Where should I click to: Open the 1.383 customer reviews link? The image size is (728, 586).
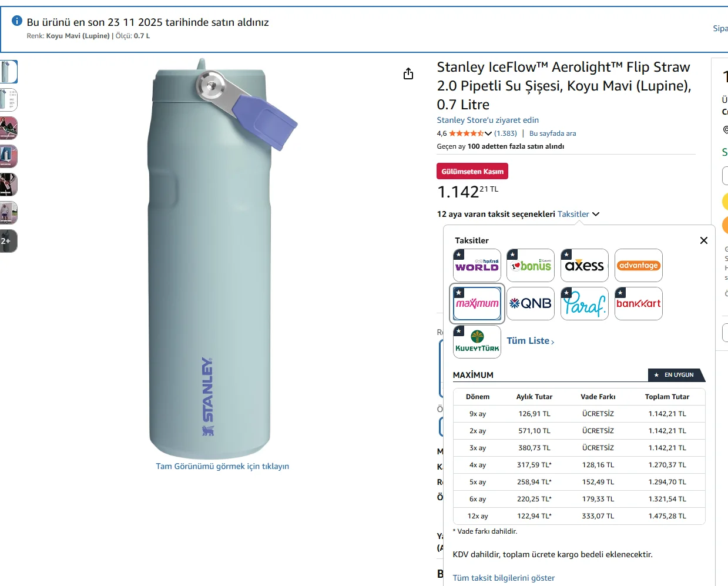click(505, 133)
